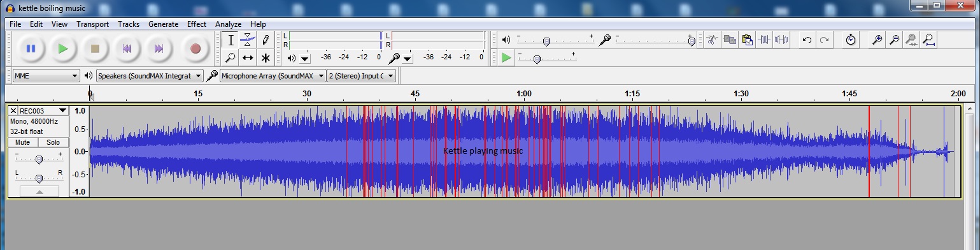Solo the REC003 track
The height and width of the screenshot is (250, 980).
point(53,142)
